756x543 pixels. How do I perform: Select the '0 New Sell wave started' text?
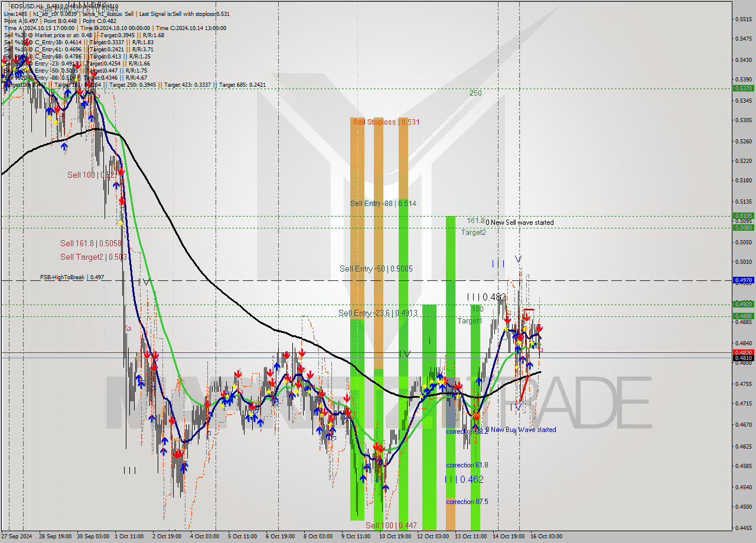[520, 223]
